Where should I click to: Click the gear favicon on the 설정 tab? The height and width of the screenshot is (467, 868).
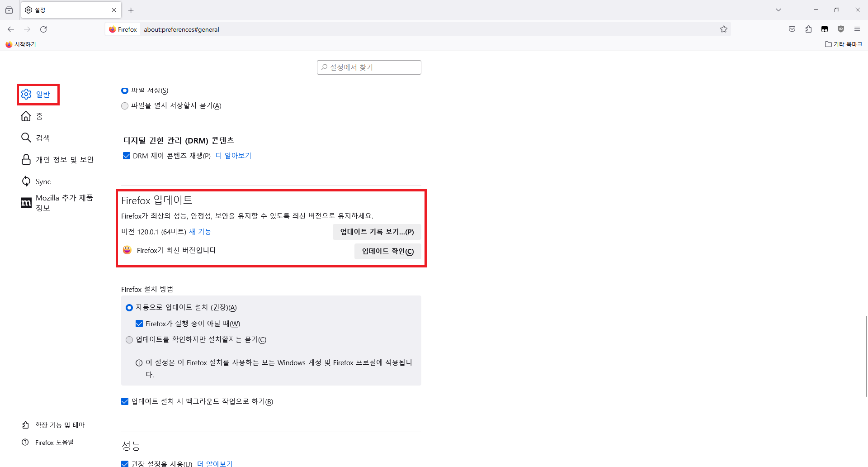point(28,10)
